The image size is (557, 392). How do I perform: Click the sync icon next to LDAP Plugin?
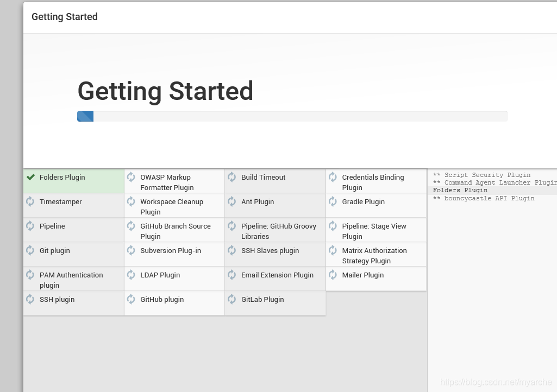(x=131, y=275)
